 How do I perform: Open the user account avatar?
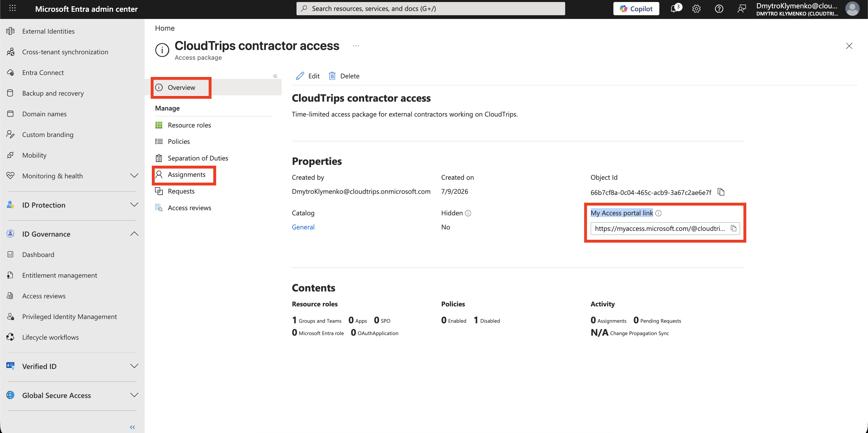852,9
